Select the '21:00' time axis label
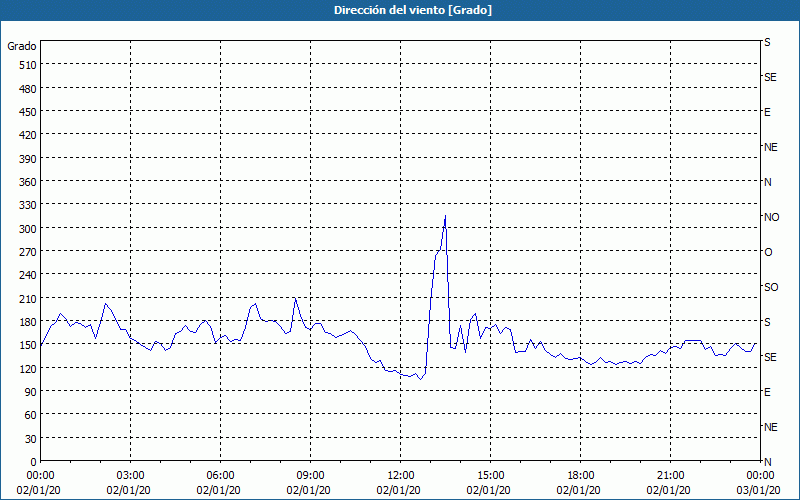The image size is (800, 500). pos(670,476)
